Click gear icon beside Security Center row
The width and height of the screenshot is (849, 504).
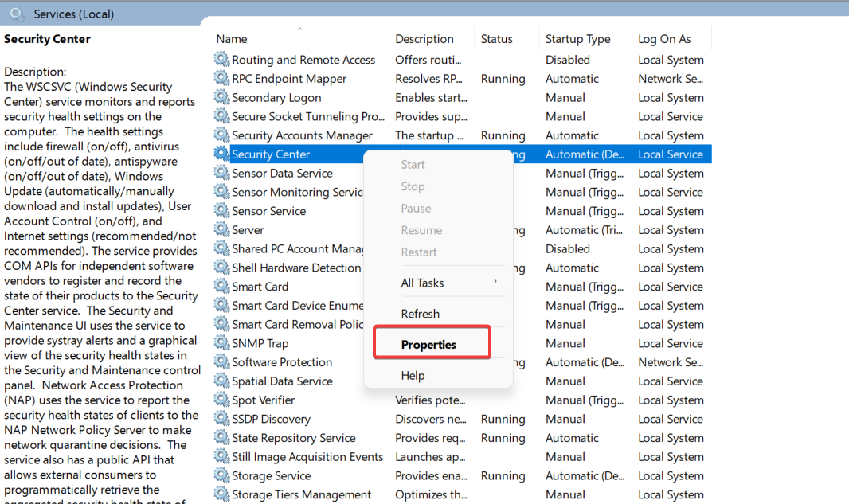tap(221, 153)
